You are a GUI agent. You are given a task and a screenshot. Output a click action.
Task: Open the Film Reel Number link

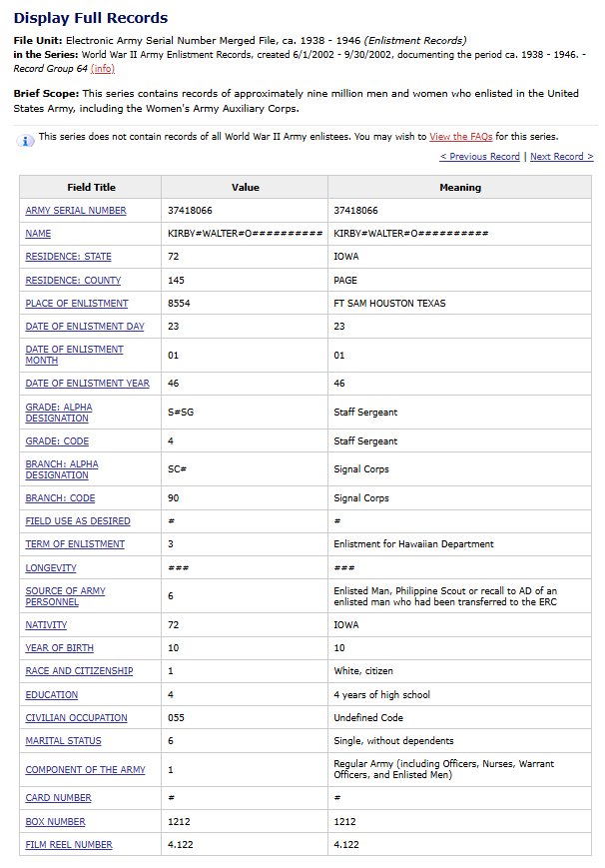click(x=69, y=845)
